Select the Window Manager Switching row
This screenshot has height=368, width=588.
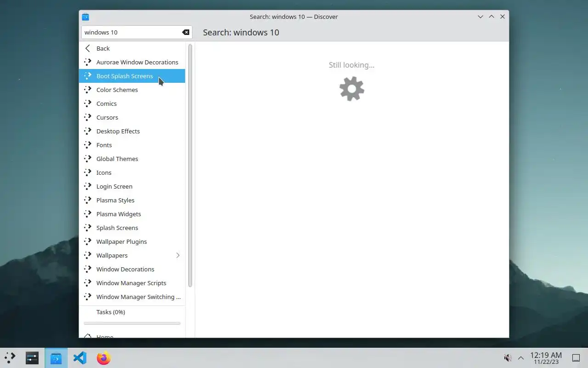tap(132, 297)
